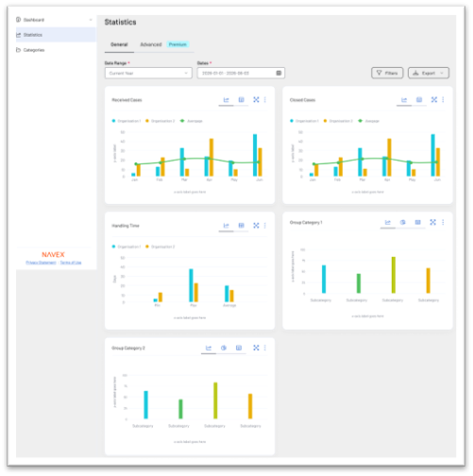This screenshot has height=476, width=473.
Task: Show chart view in Closed Cases
Action: click(x=404, y=100)
